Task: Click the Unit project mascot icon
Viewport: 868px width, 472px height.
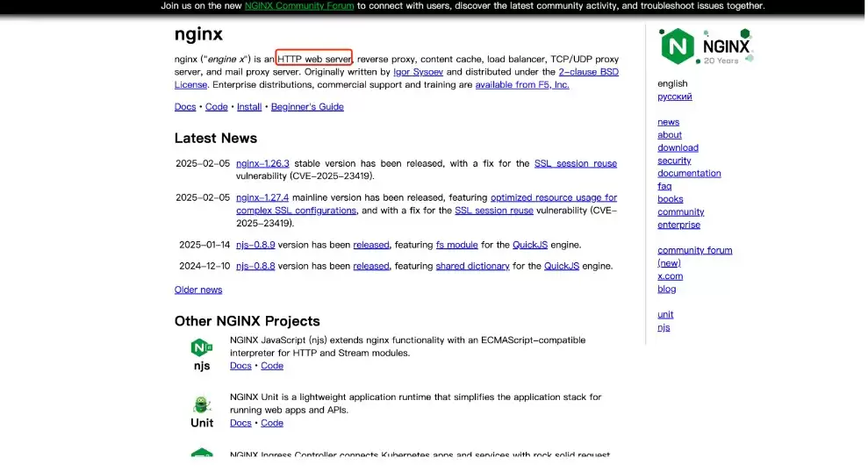Action: [202, 404]
